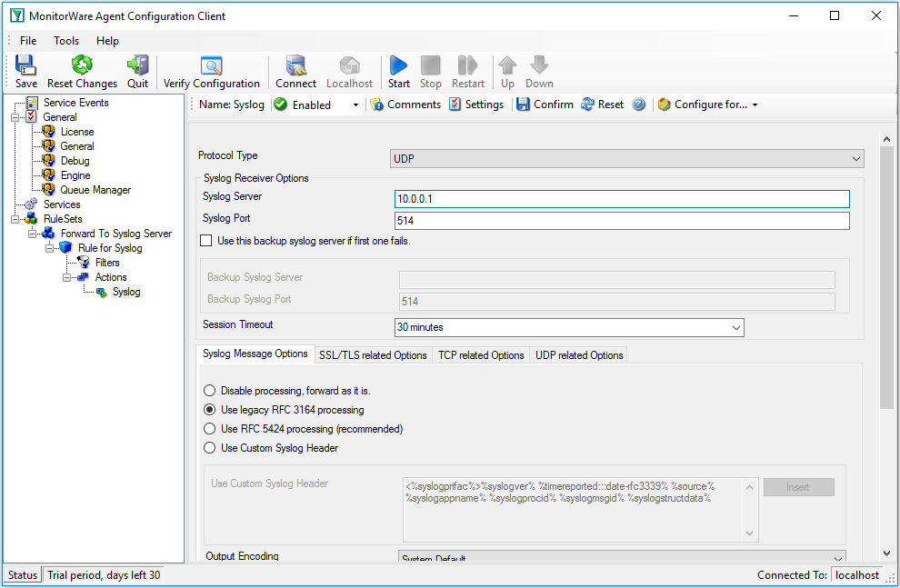Click the scroll up arrow of main panel
Viewport: 900px width, 588px height.
tap(886, 139)
